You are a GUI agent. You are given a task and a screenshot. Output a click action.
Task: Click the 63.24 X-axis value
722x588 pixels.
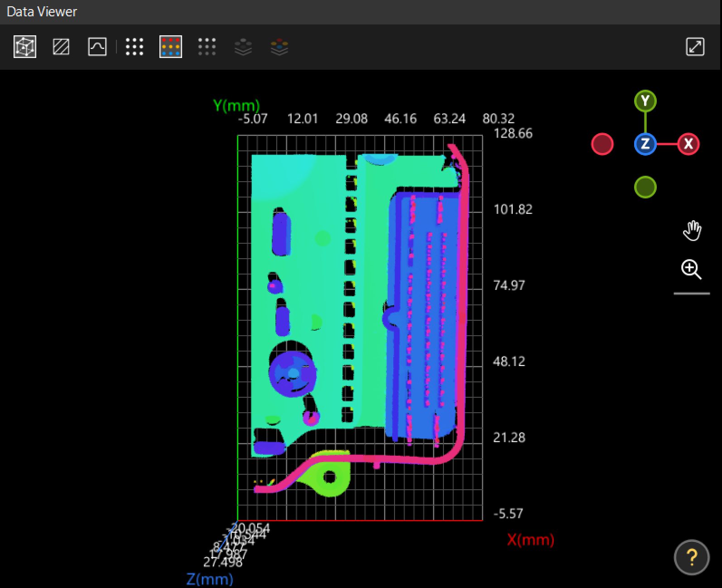449,119
